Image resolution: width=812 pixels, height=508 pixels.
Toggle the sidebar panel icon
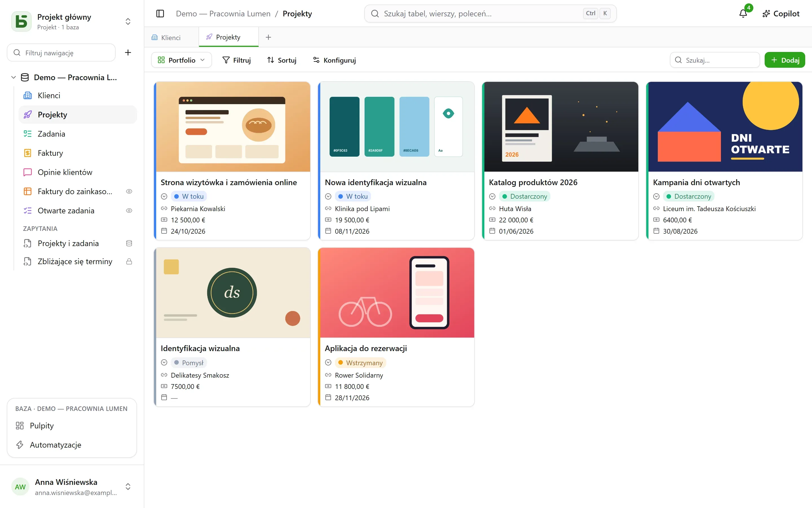(x=160, y=14)
